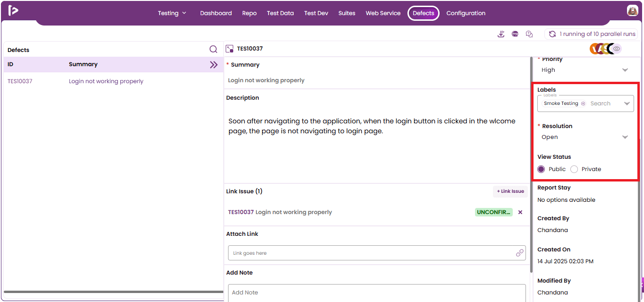The height and width of the screenshot is (302, 644).
Task: Switch to the Test Data tab
Action: pos(280,13)
